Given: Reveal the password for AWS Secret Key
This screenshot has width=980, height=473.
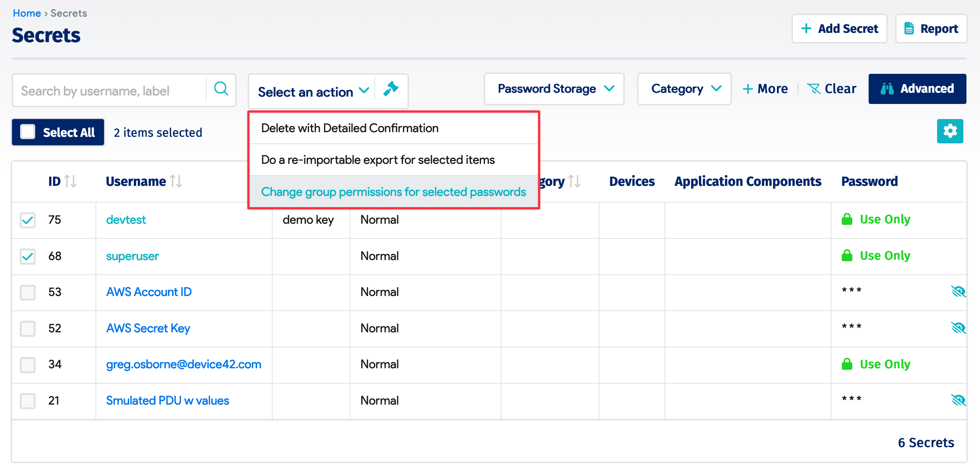Looking at the screenshot, I should [x=958, y=327].
